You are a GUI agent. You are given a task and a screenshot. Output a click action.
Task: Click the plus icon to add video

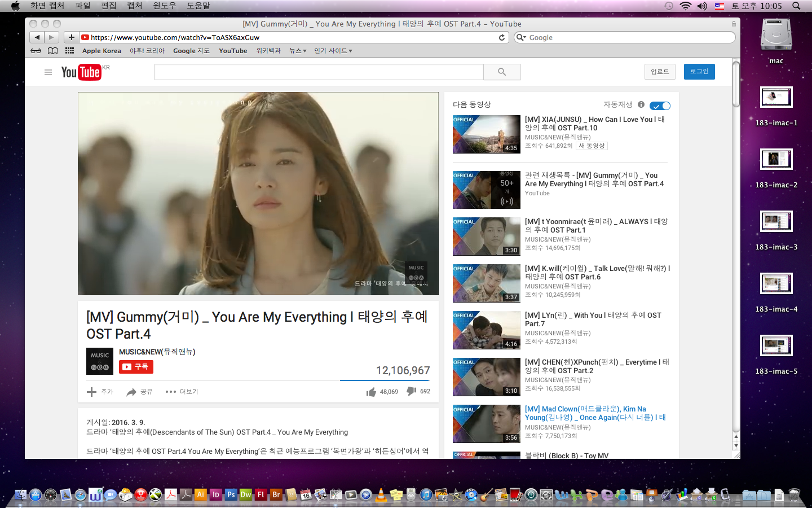[x=92, y=392]
